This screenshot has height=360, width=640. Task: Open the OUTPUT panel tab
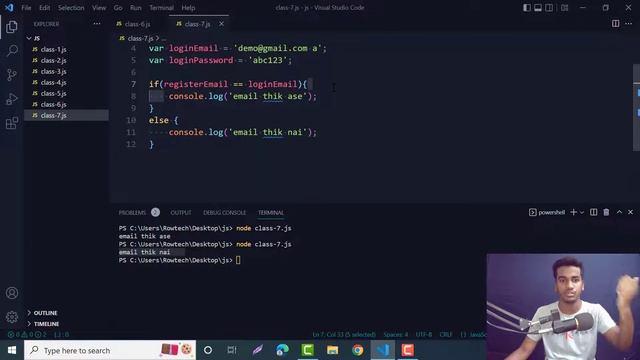tap(181, 213)
